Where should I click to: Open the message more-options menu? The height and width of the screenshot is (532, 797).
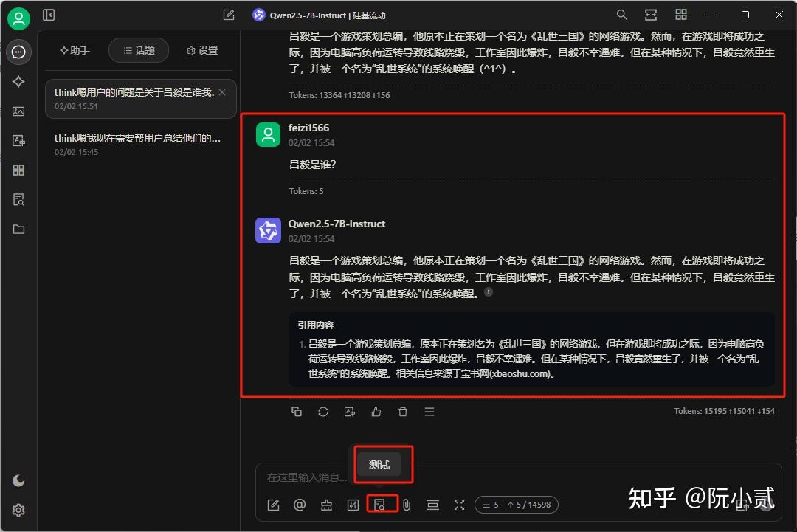point(429,412)
